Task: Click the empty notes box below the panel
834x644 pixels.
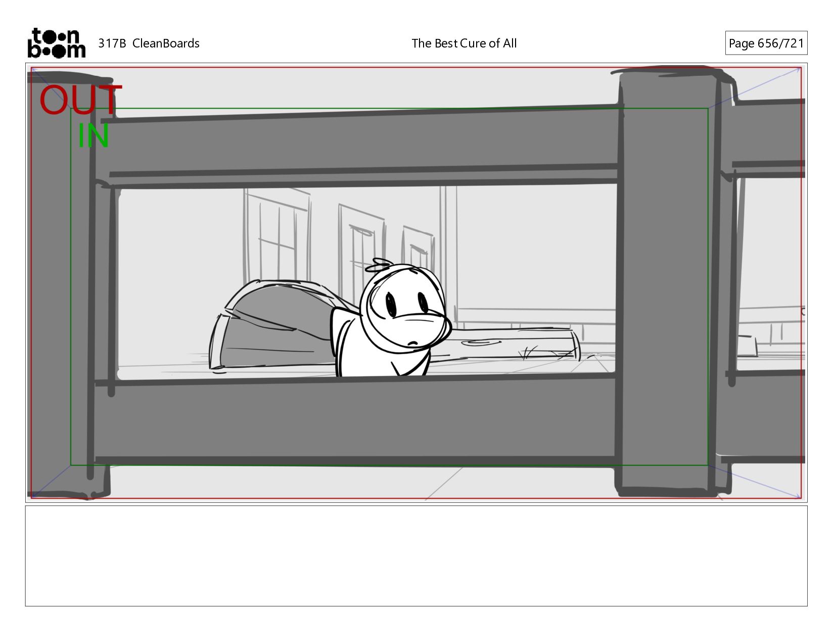Action: 416,556
